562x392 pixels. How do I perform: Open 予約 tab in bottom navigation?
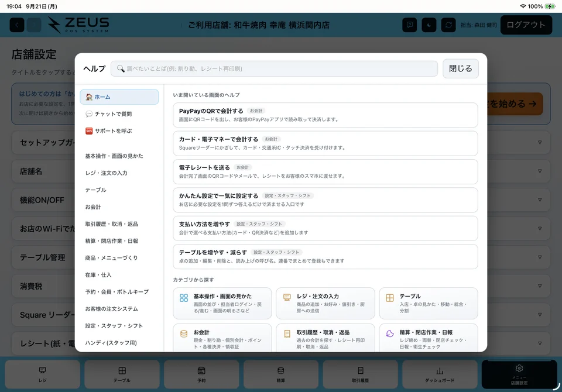tap(201, 374)
